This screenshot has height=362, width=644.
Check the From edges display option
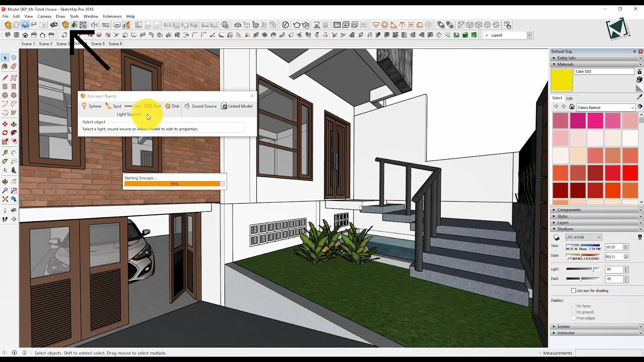point(573,318)
